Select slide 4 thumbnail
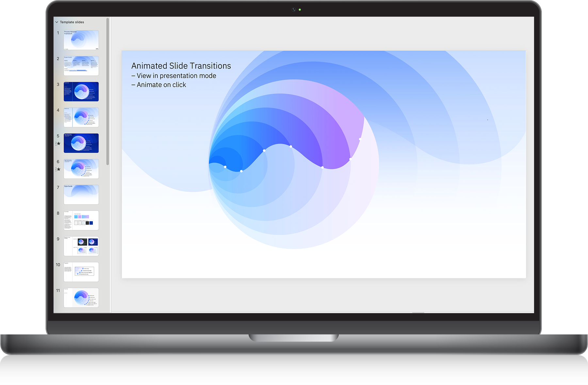 point(81,117)
